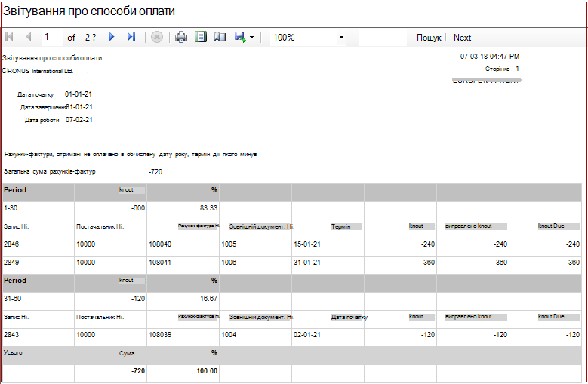Click the current page number field
The height and width of the screenshot is (384, 588).
pos(52,37)
